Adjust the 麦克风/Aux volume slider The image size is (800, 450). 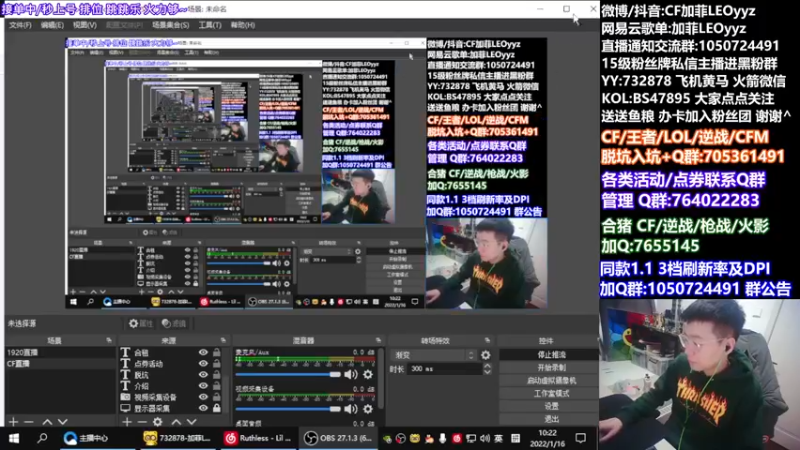coord(288,374)
